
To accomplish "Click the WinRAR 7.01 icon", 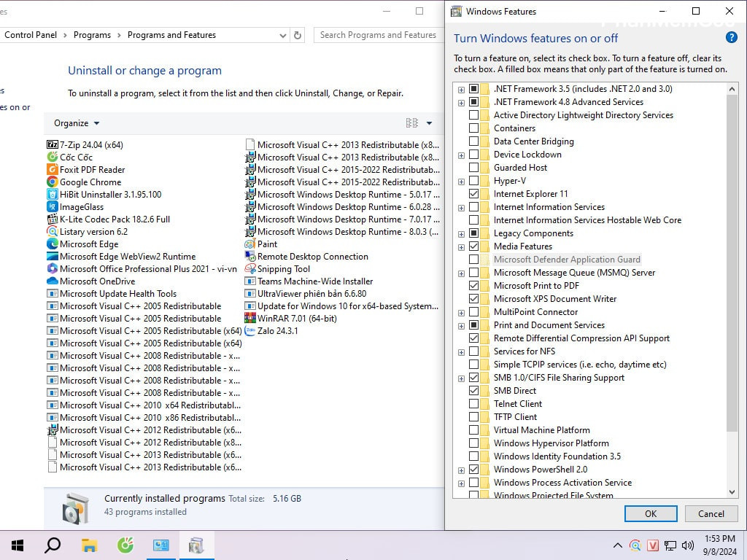I will pyautogui.click(x=250, y=319).
